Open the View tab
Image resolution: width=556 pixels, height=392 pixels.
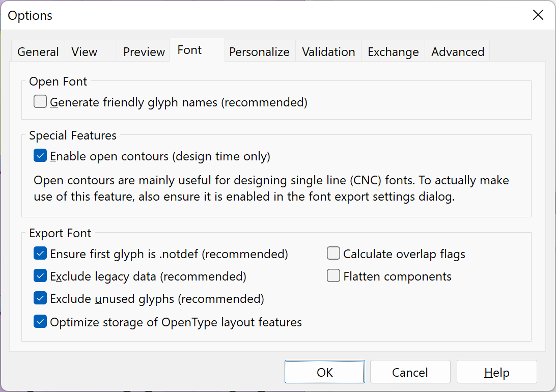[91, 52]
